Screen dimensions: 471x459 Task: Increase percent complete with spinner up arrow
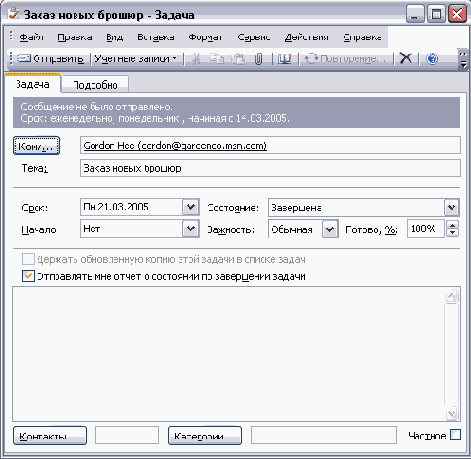point(452,225)
